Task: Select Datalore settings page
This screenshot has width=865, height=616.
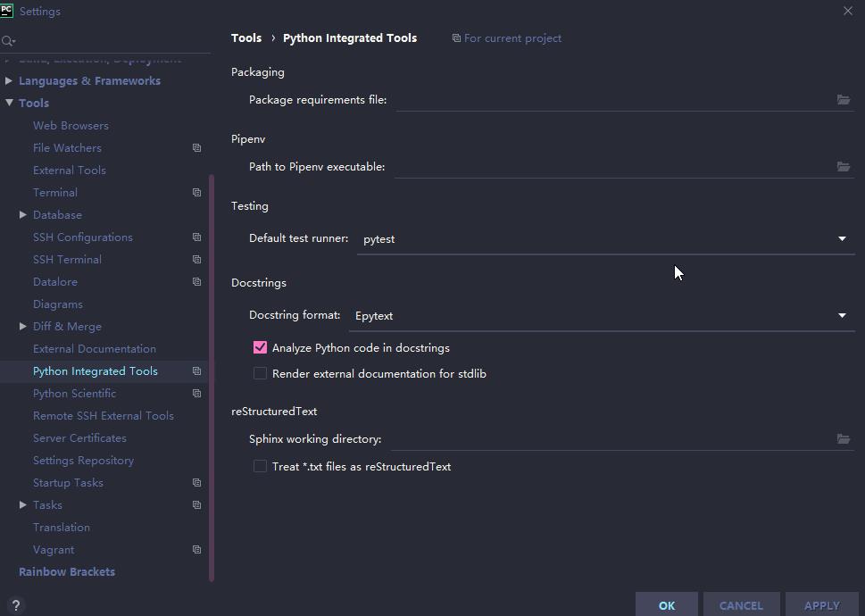Action: tap(55, 282)
